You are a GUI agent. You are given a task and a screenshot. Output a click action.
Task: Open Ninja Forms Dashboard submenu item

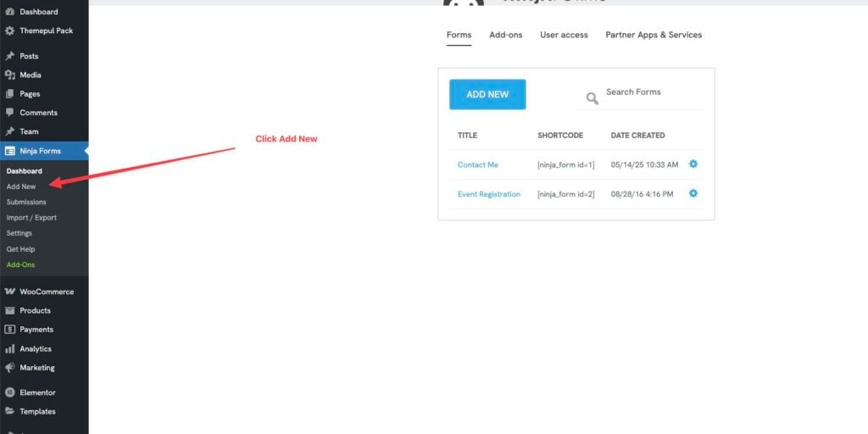click(x=25, y=171)
